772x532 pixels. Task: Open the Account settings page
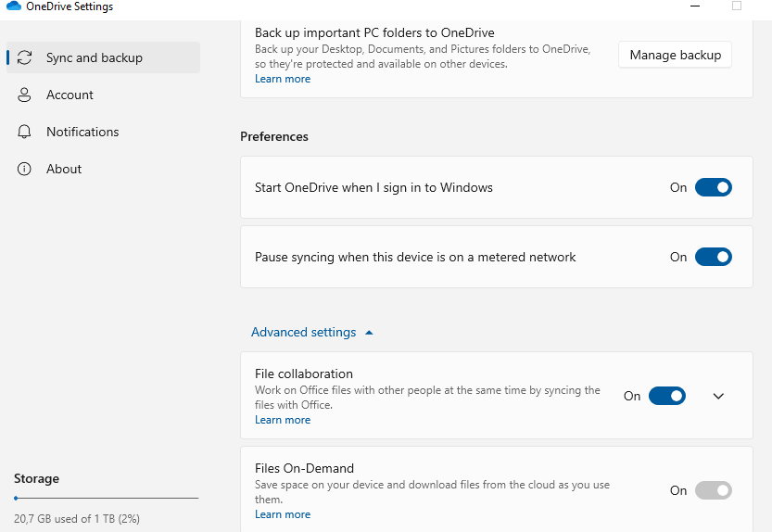point(70,95)
